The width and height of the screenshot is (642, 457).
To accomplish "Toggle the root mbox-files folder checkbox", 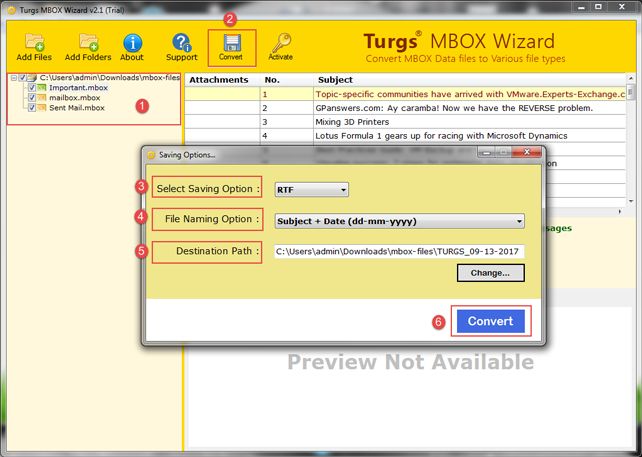I will pos(23,77).
